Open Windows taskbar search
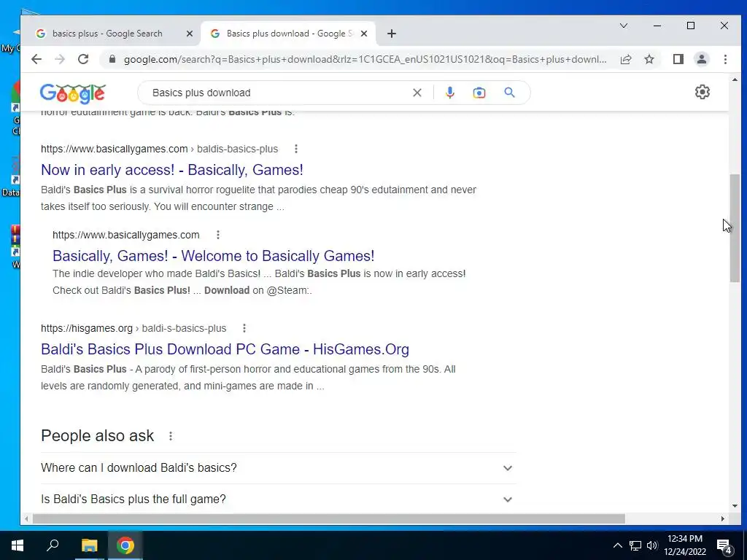This screenshot has height=560, width=747. point(53,545)
